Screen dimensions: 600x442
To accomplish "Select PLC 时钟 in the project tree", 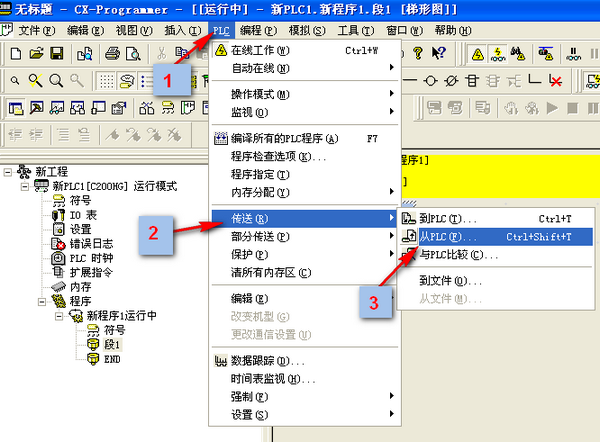I will [x=91, y=258].
